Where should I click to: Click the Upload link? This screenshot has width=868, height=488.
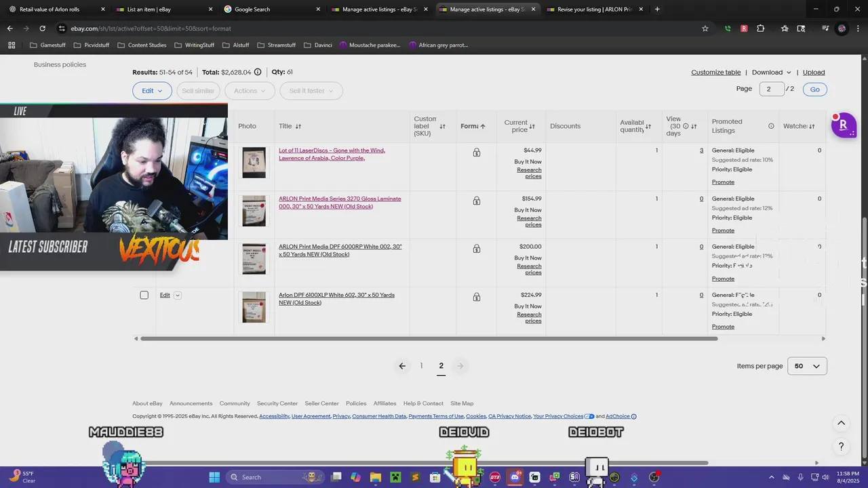814,73
